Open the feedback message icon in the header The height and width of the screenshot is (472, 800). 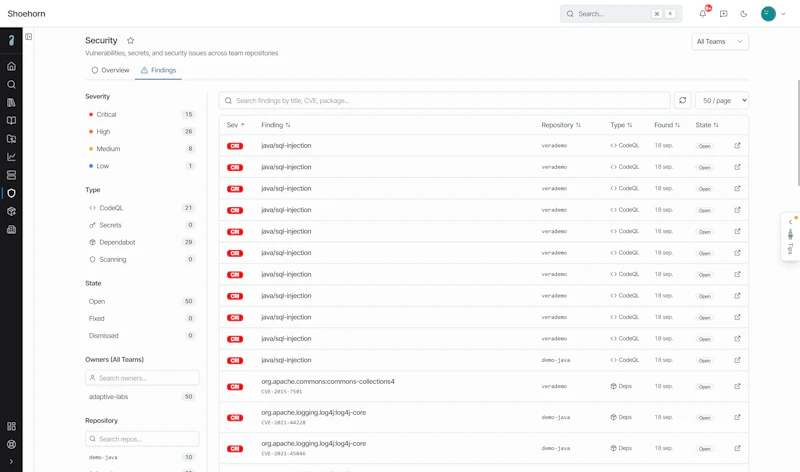click(723, 14)
